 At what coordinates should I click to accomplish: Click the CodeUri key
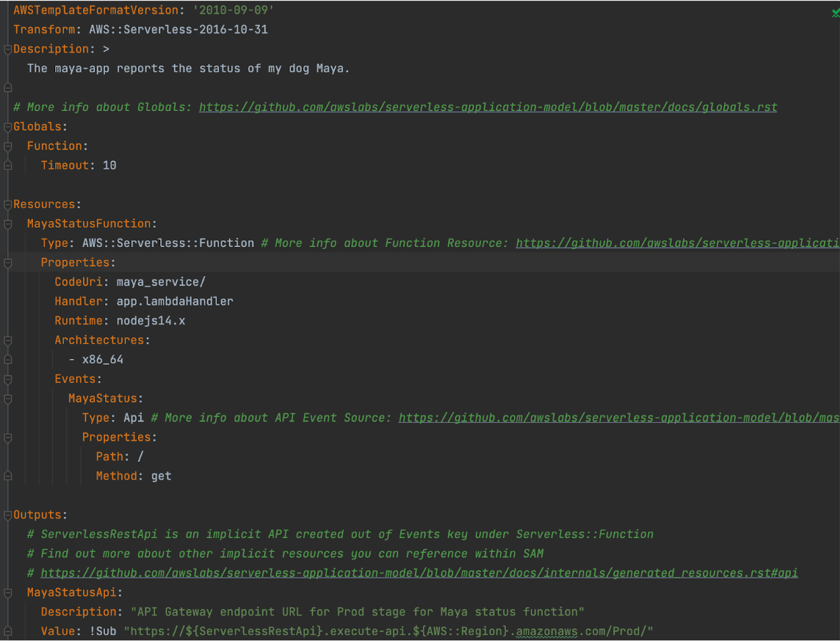79,282
